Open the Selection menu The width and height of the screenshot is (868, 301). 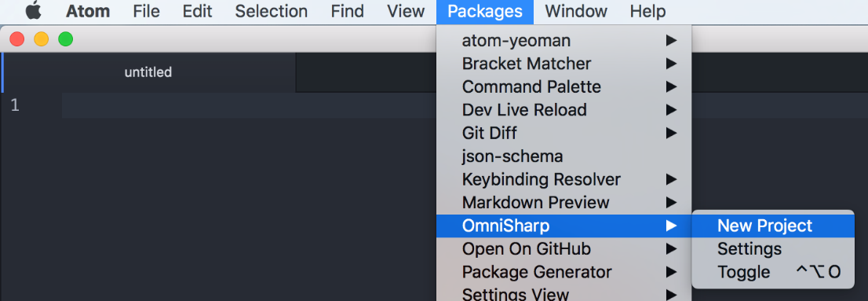(272, 11)
